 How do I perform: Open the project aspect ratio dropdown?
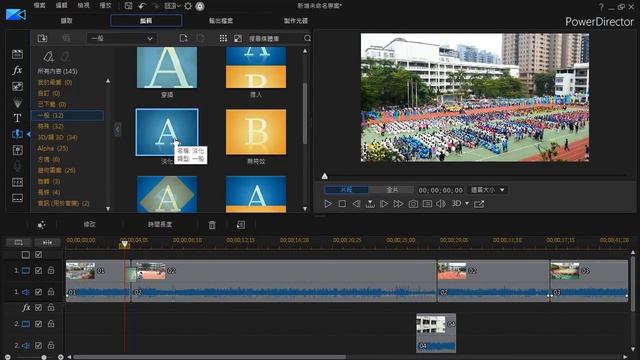tap(172, 6)
